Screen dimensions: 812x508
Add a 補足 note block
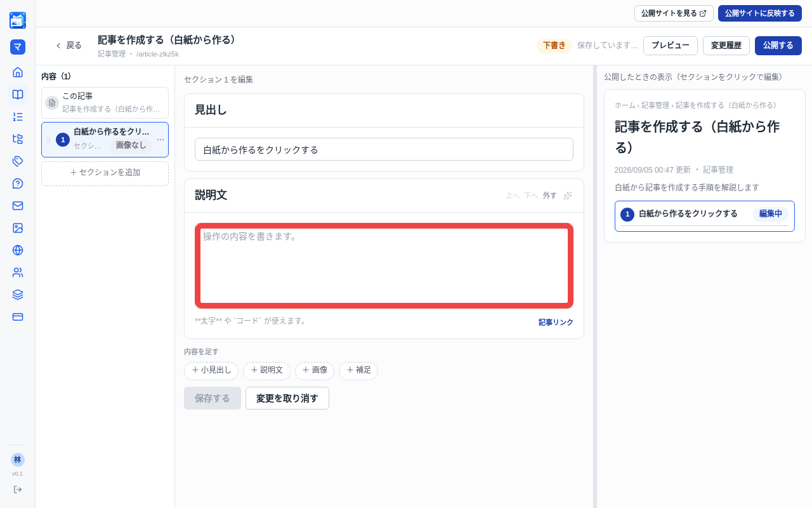click(x=358, y=371)
